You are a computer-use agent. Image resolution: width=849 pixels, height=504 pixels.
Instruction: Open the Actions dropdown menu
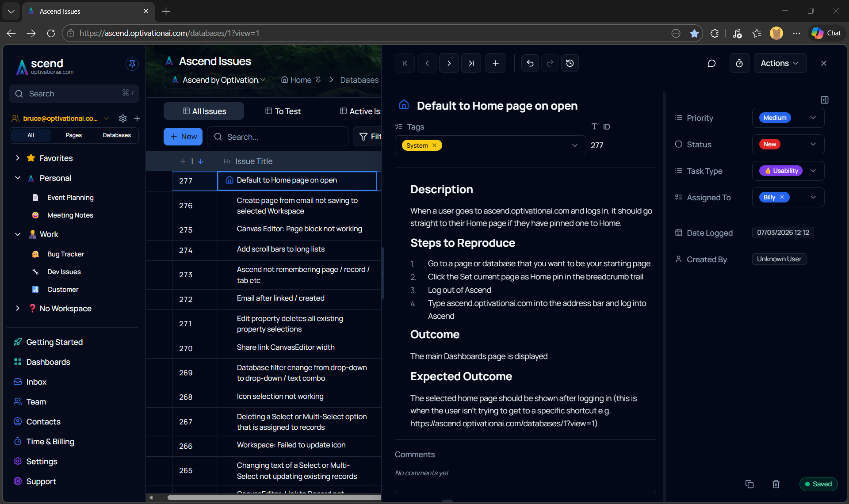780,63
